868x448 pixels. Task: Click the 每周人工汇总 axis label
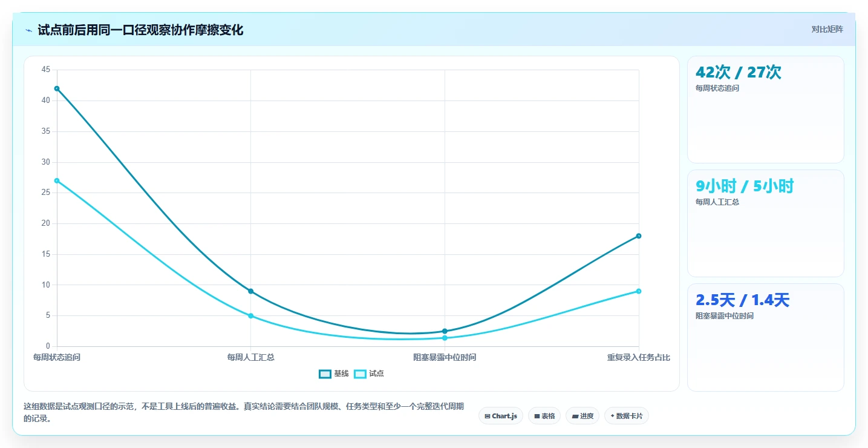click(250, 357)
